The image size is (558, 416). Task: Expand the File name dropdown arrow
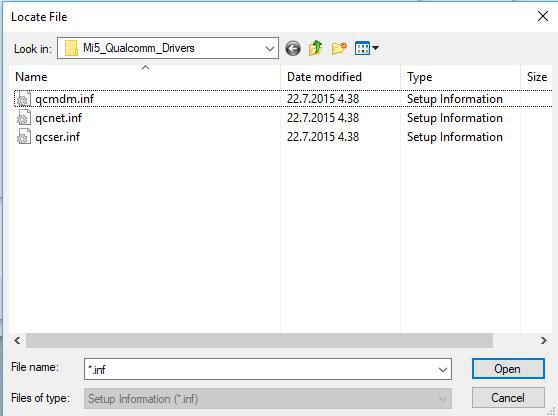443,370
